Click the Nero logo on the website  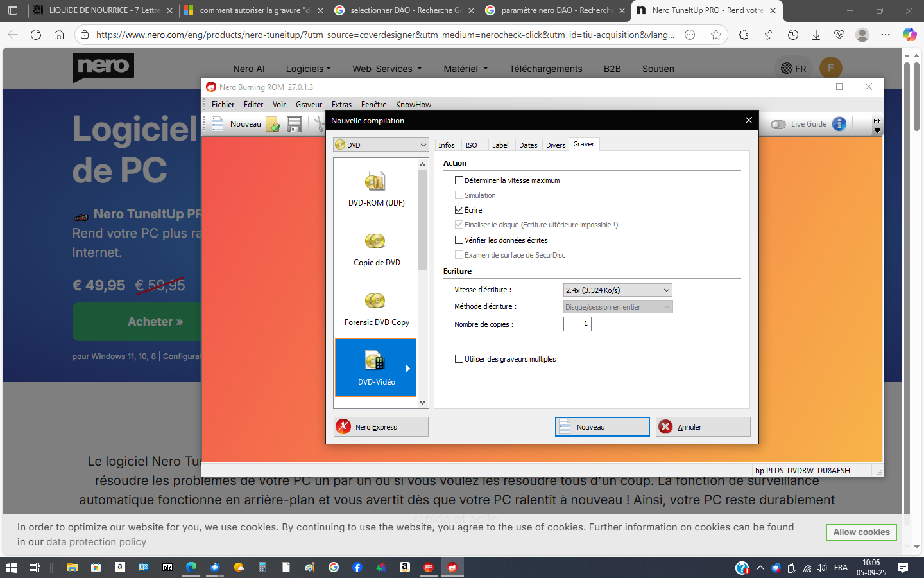click(103, 67)
